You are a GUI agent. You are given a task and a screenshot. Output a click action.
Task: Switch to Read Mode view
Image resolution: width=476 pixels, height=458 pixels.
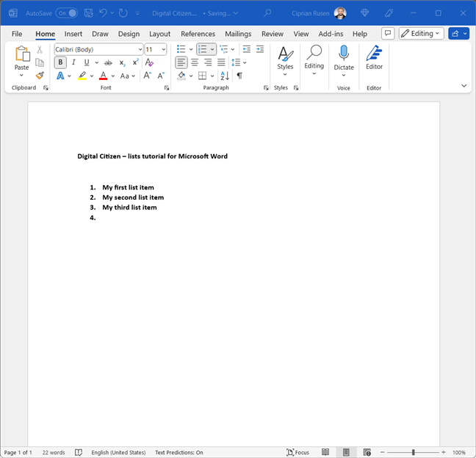[x=325, y=452]
